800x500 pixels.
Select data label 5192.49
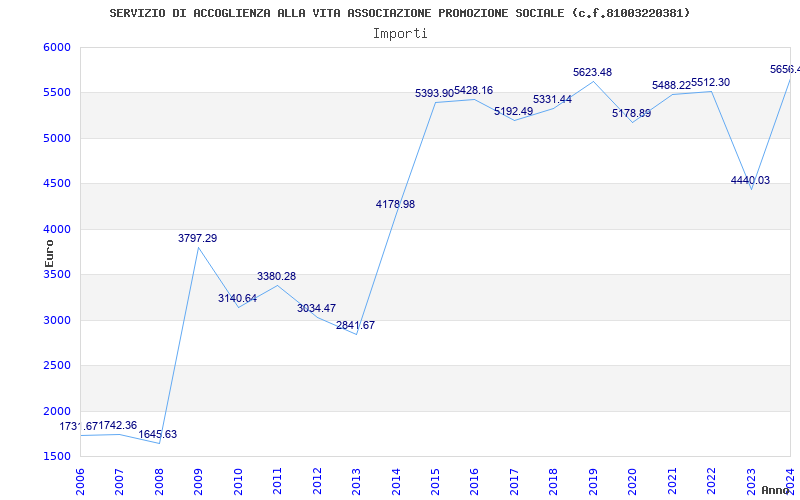click(x=513, y=111)
